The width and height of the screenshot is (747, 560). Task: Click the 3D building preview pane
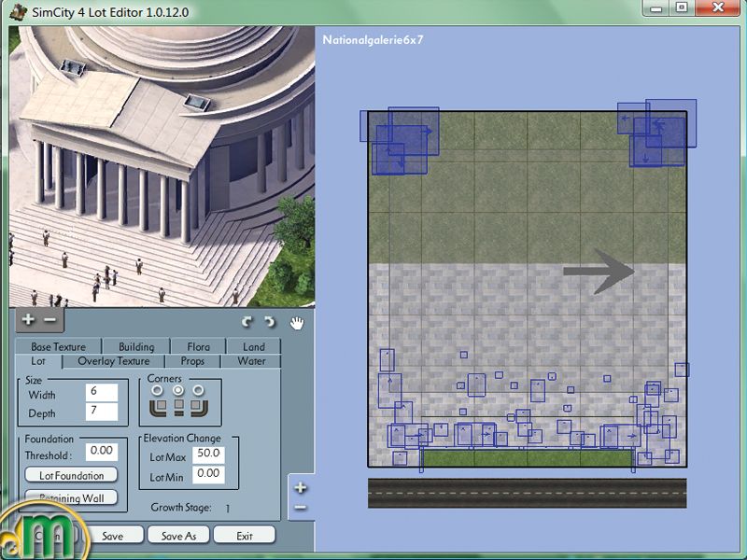(x=162, y=167)
